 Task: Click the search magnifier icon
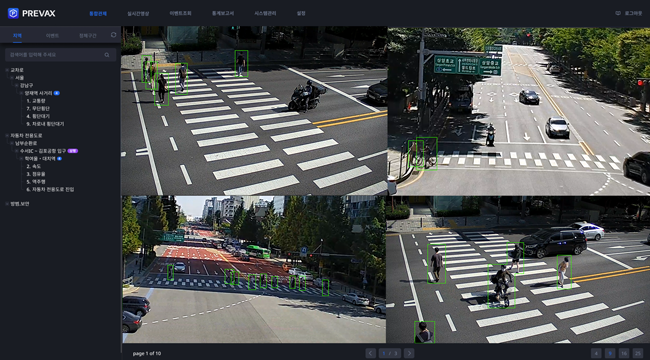107,55
